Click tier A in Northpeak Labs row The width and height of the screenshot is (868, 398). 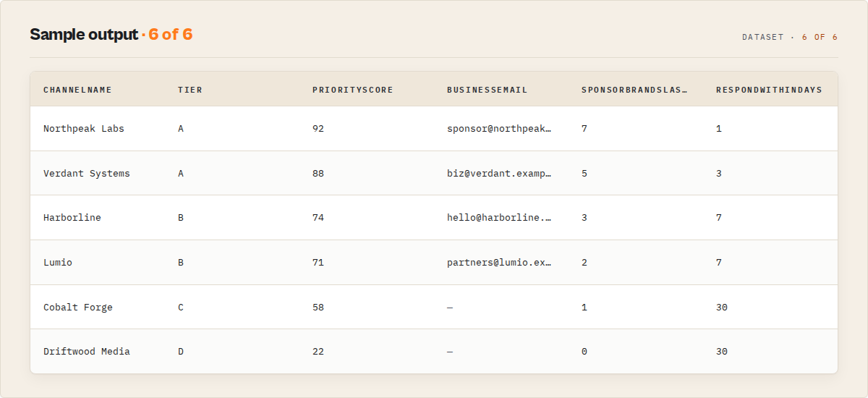181,129
